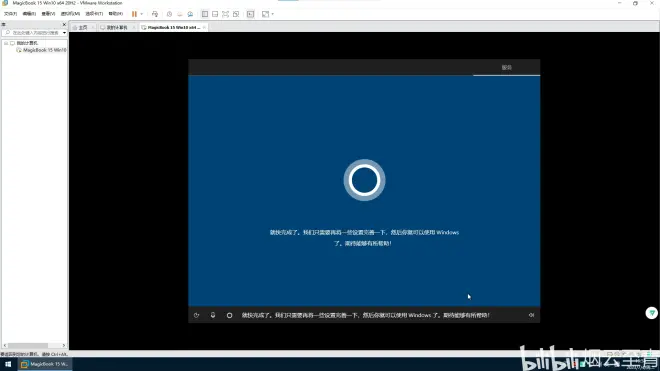The height and width of the screenshot is (371, 660).
Task: Open the File menu in VMware
Action: [11, 14]
